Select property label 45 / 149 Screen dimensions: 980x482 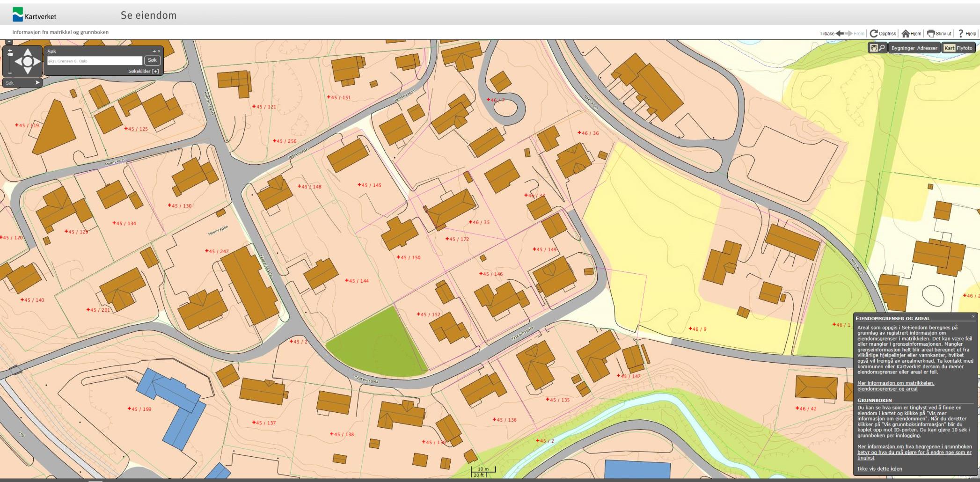coord(545,249)
